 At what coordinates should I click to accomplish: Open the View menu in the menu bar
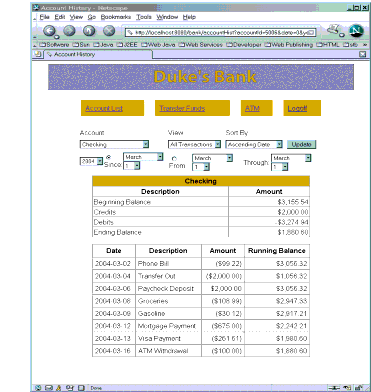pos(76,17)
